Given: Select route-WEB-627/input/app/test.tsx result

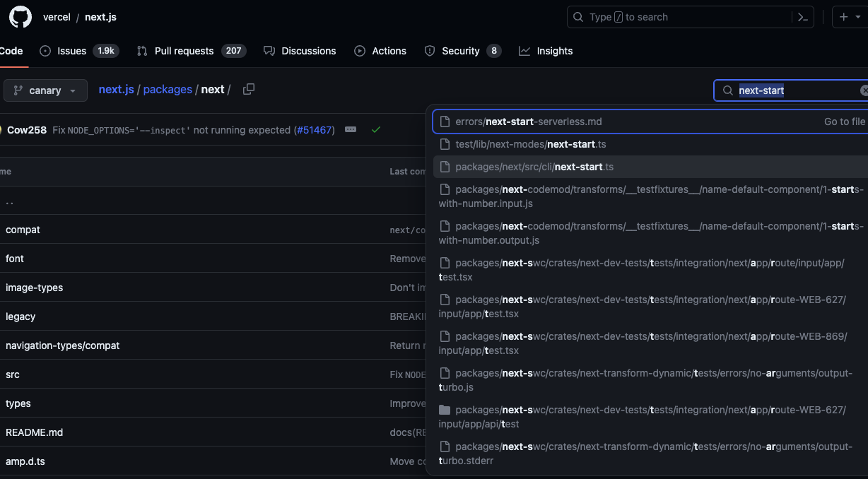Looking at the screenshot, I should 650,307.
